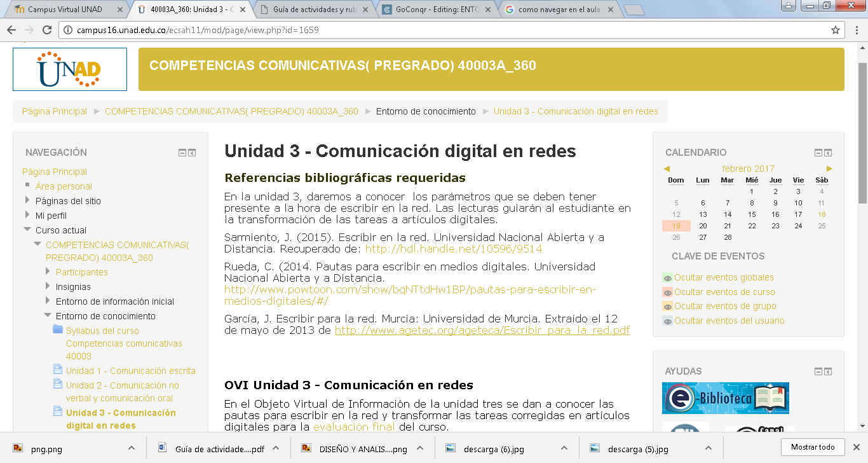Open the hdl.handle.net/10596/9514 link
Screen dimensions: 868x463
453,249
